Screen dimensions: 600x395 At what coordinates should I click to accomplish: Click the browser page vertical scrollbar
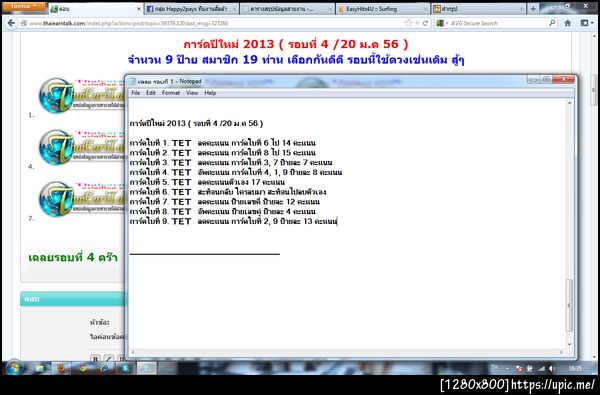tap(594, 91)
